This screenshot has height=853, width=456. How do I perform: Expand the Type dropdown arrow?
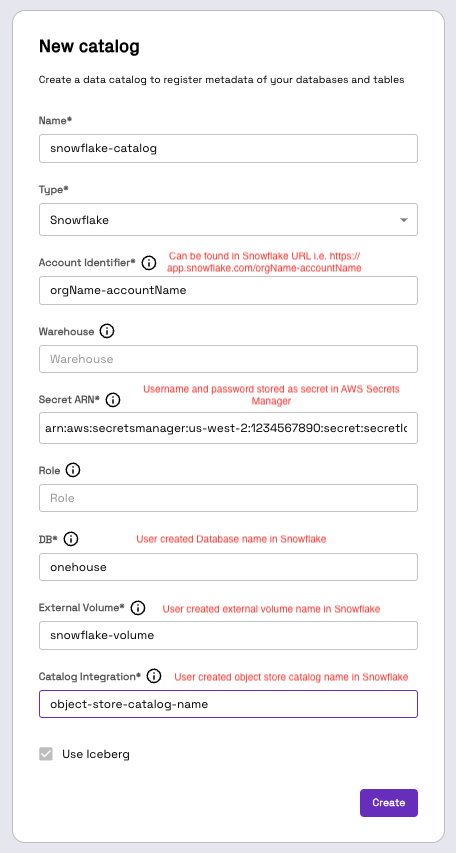tap(403, 220)
